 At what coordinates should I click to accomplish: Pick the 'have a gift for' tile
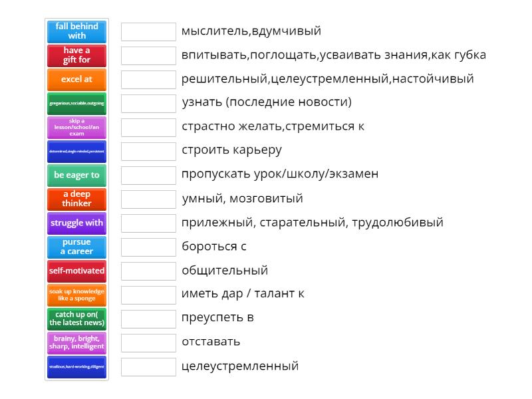(76, 56)
